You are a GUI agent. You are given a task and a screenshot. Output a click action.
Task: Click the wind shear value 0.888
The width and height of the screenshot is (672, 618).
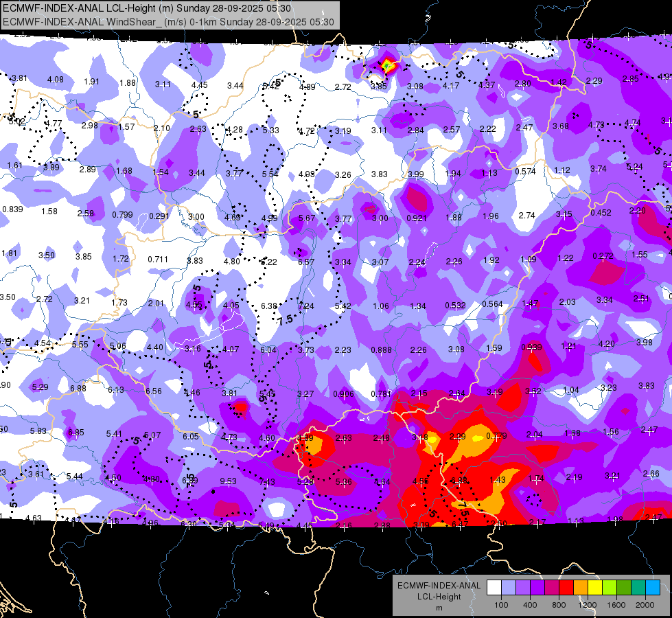tap(382, 350)
